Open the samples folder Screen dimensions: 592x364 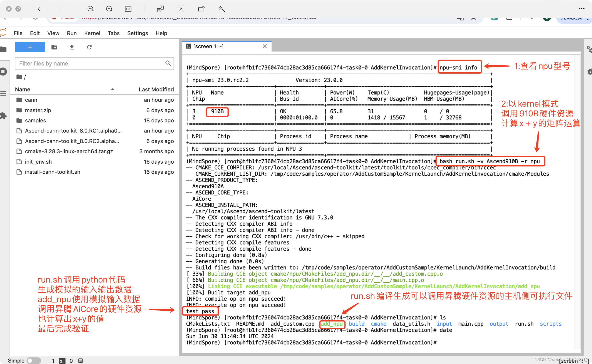click(x=35, y=120)
